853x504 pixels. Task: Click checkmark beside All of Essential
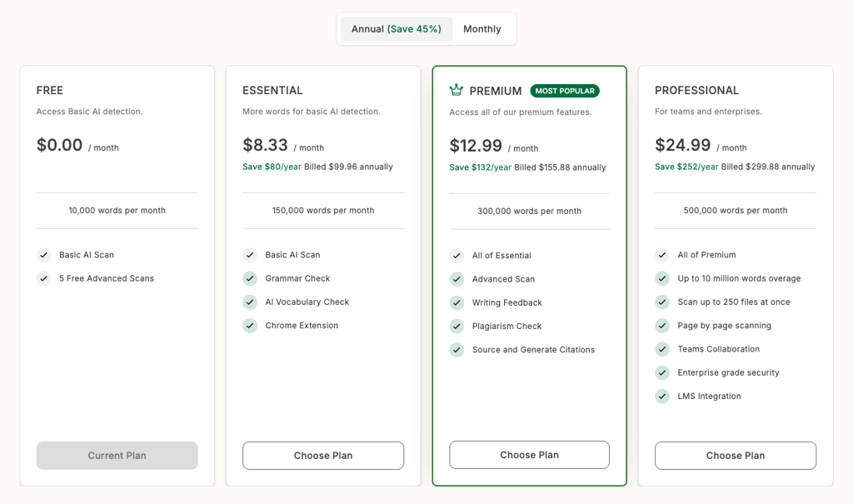[x=456, y=255]
